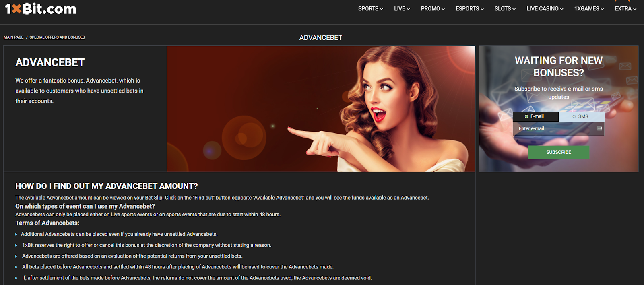Click the password manager icon in email field

pos(599,128)
